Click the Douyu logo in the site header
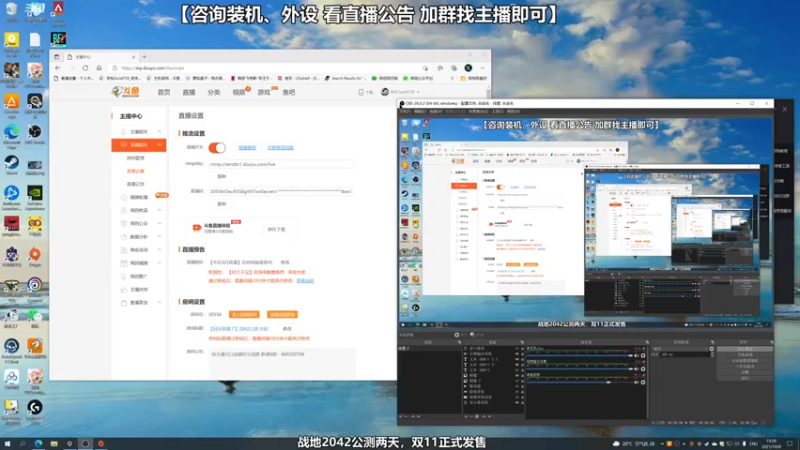The height and width of the screenshot is (450, 800). pos(126,92)
